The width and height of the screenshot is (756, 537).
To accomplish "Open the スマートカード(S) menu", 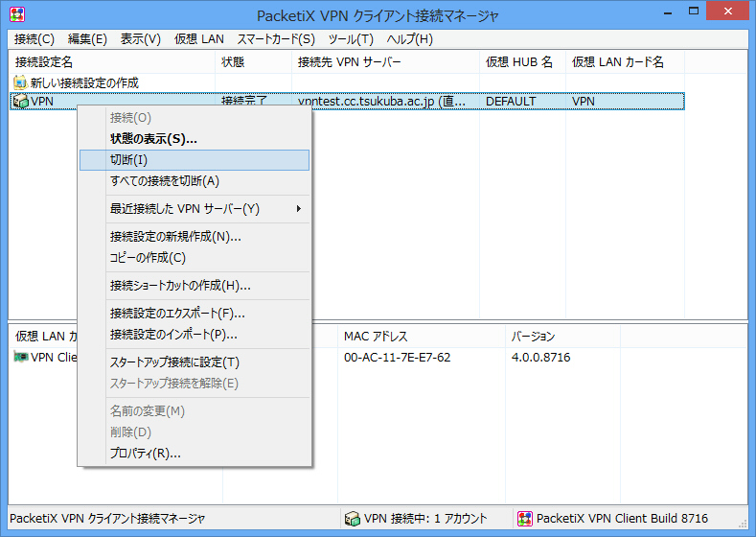I will click(276, 39).
